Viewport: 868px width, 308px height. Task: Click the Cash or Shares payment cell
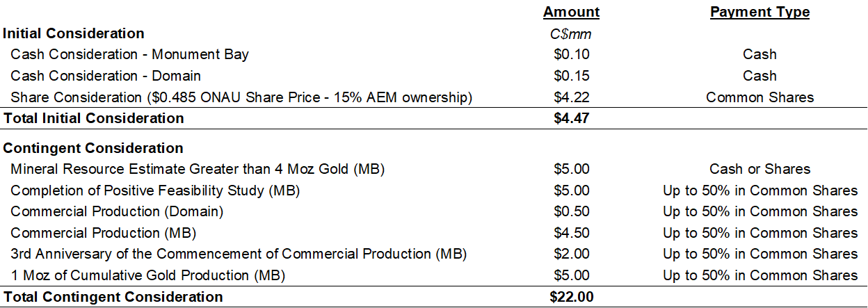(x=759, y=169)
